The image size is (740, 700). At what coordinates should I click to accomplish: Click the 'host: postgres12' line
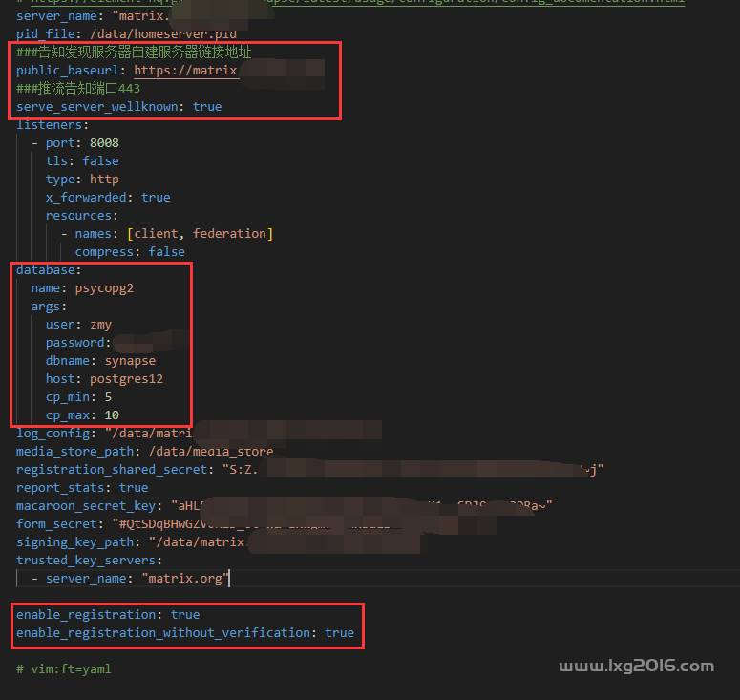[104, 379]
